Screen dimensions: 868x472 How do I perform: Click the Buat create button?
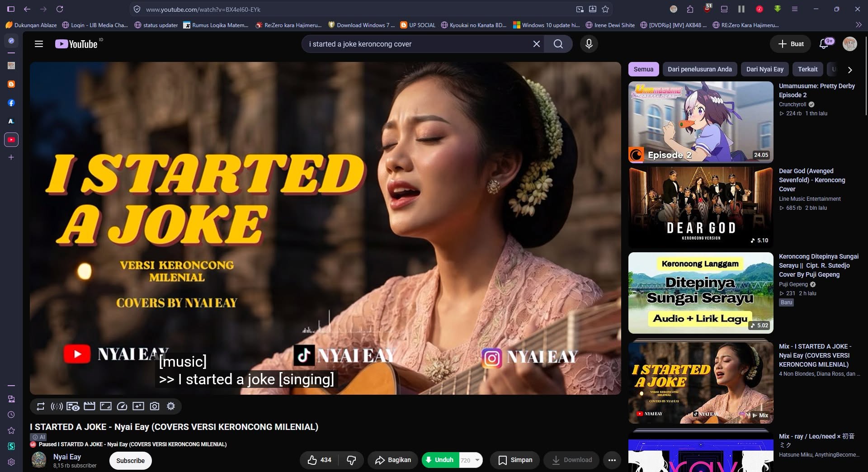[x=791, y=44]
